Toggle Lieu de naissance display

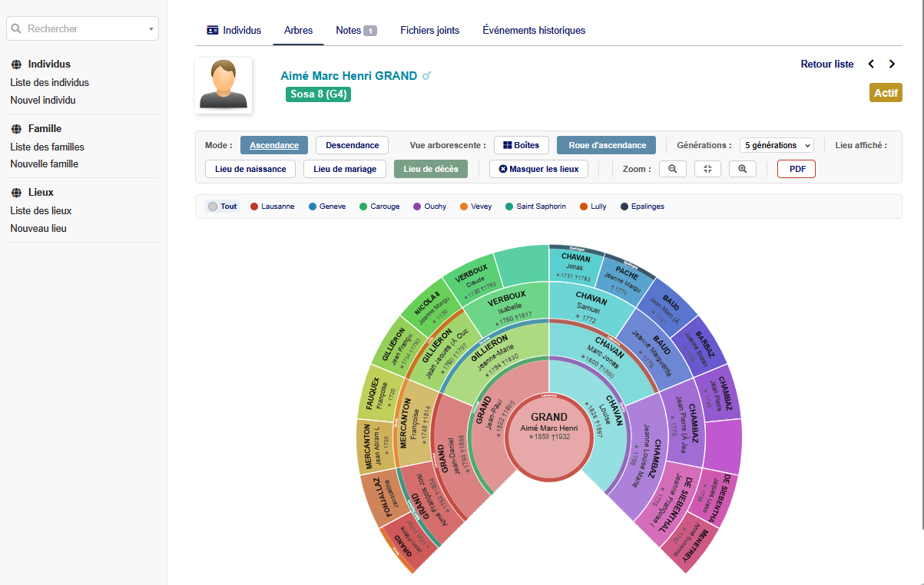[x=250, y=169]
